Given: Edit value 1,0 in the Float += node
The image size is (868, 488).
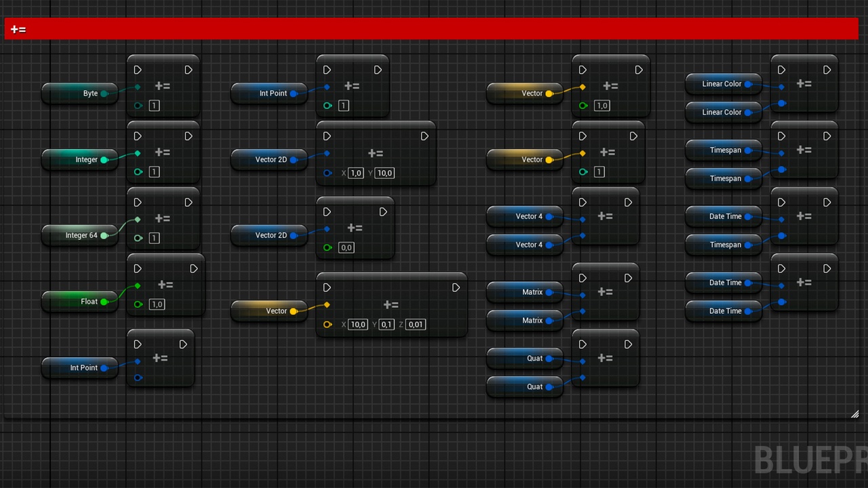Looking at the screenshot, I should click(x=157, y=304).
